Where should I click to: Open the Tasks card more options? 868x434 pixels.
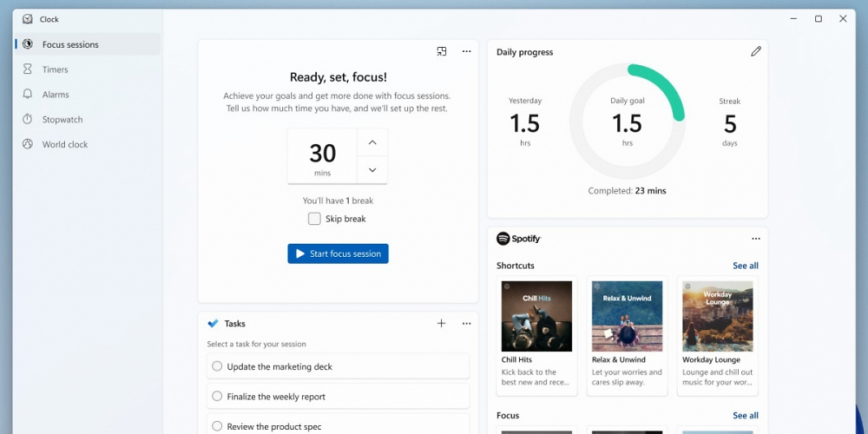pyautogui.click(x=467, y=323)
